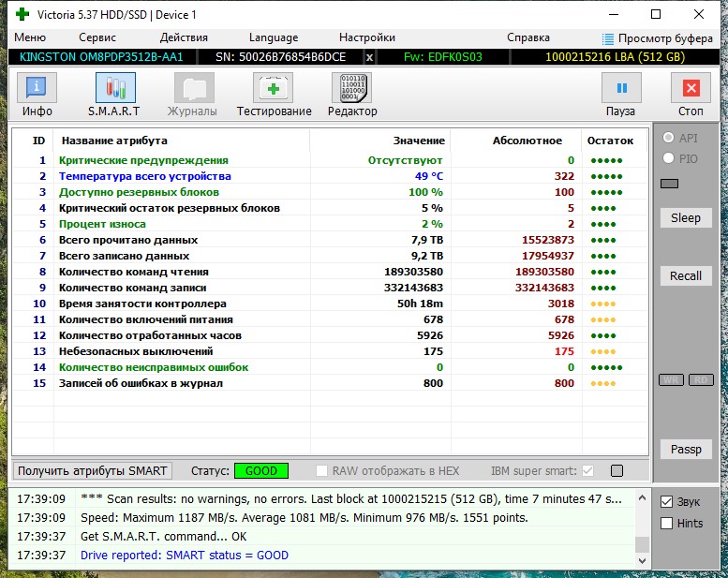728x578 pixels.
Task: Open the Language menu
Action: click(x=274, y=37)
